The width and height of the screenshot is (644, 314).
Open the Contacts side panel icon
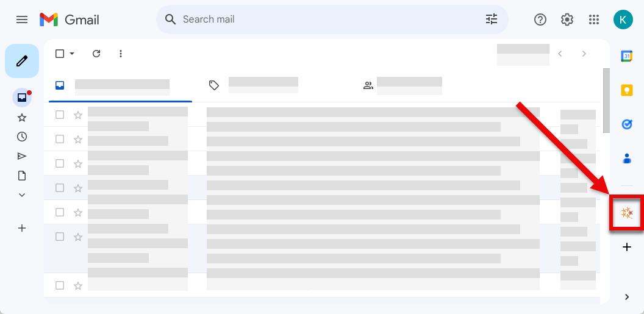coord(626,159)
